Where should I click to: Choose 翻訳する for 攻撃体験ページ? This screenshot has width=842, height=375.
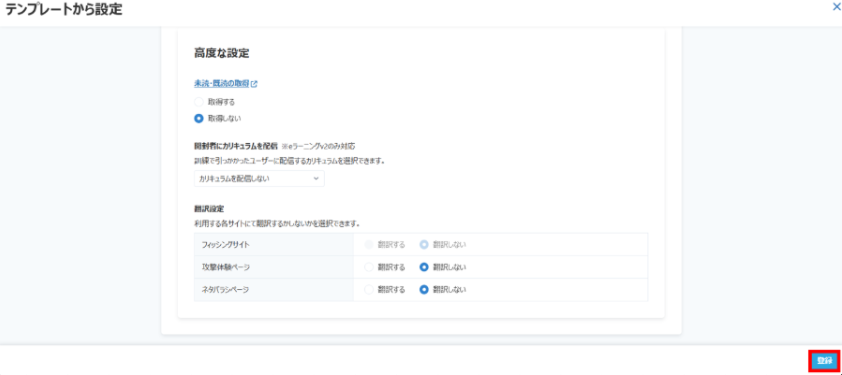coord(369,266)
